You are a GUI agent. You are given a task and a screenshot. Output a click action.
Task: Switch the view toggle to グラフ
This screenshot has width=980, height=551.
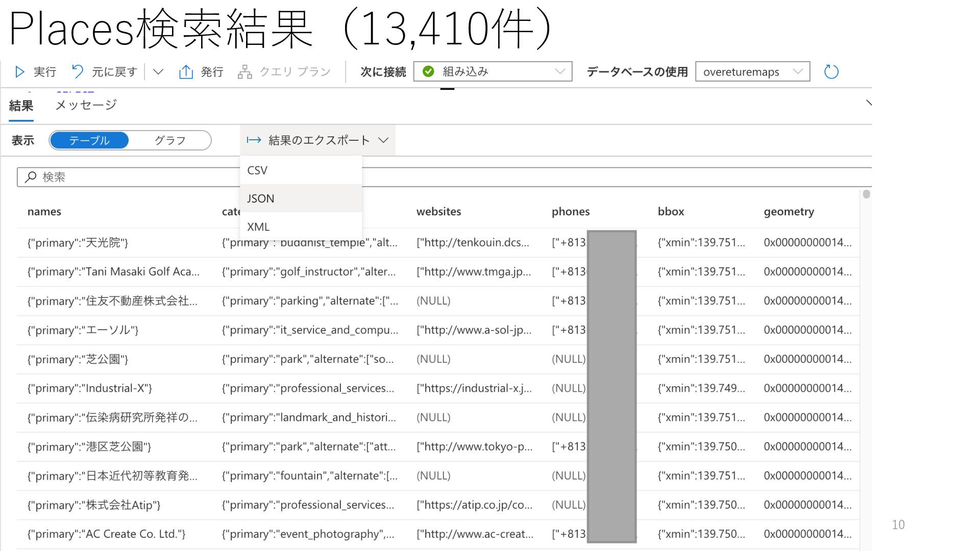[170, 140]
